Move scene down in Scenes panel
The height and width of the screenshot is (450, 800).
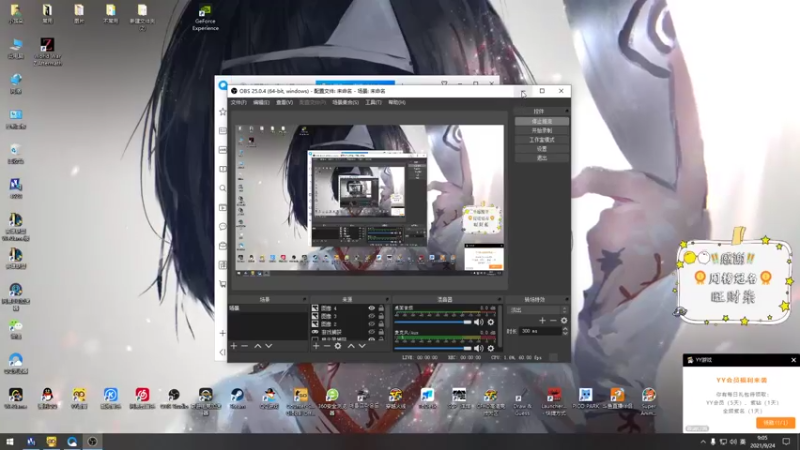(x=269, y=346)
